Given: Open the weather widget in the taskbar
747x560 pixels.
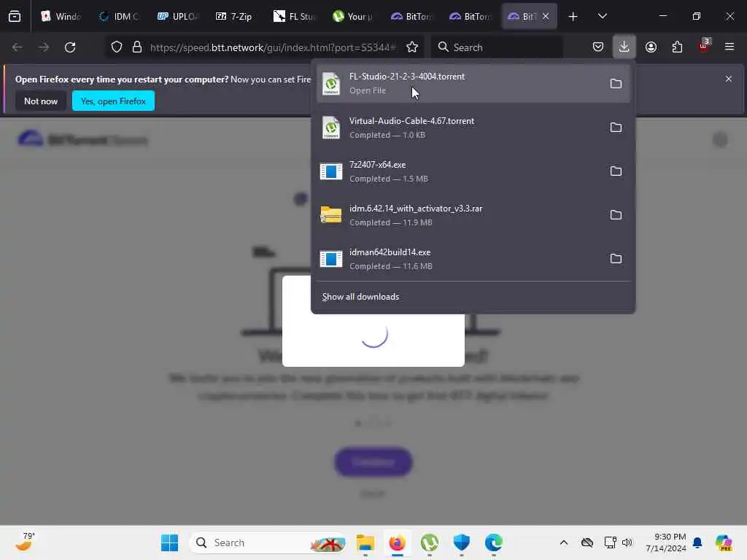Looking at the screenshot, I should pyautogui.click(x=25, y=542).
